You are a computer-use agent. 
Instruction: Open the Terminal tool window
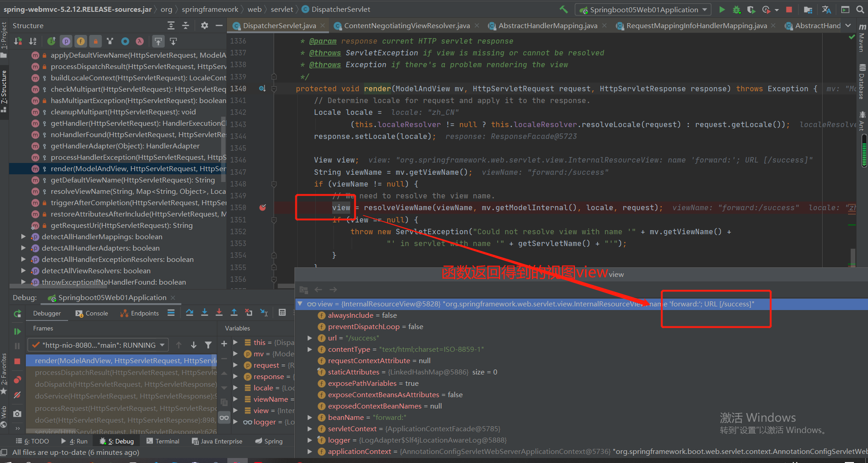(163, 441)
